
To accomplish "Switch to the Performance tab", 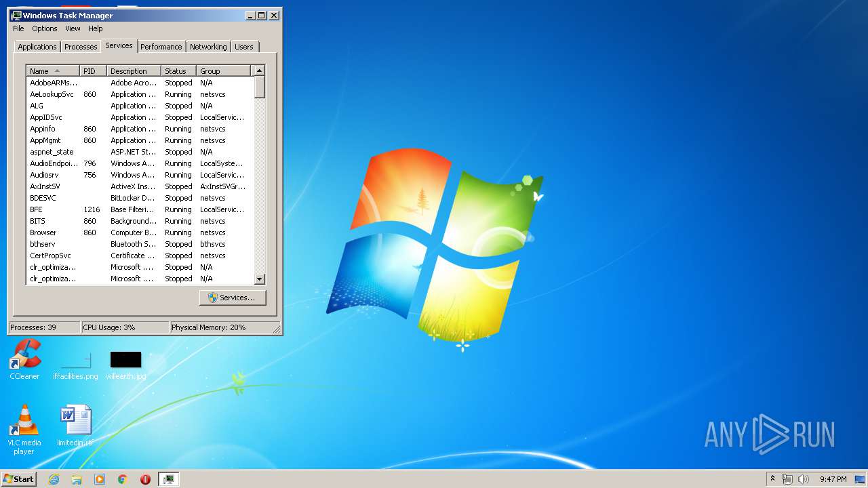I will (x=161, y=47).
